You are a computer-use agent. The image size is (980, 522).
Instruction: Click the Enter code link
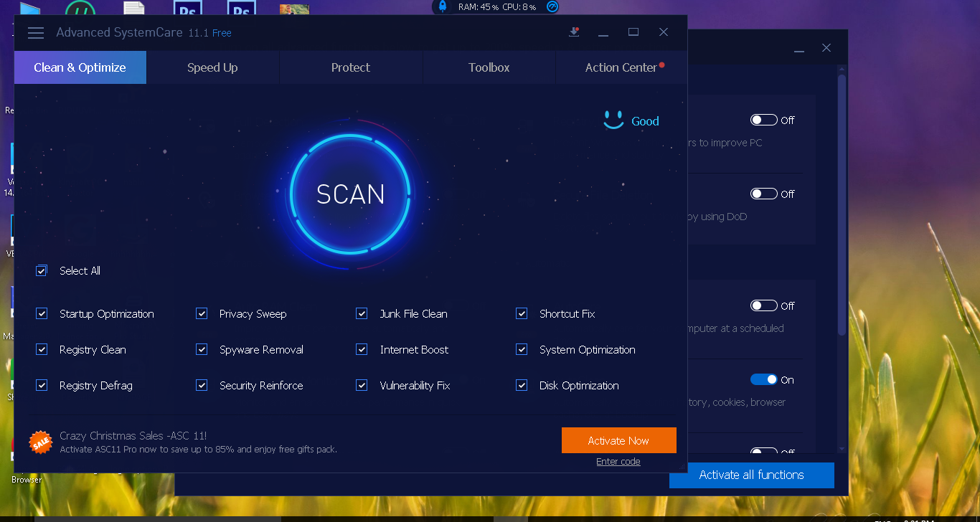pyautogui.click(x=618, y=462)
